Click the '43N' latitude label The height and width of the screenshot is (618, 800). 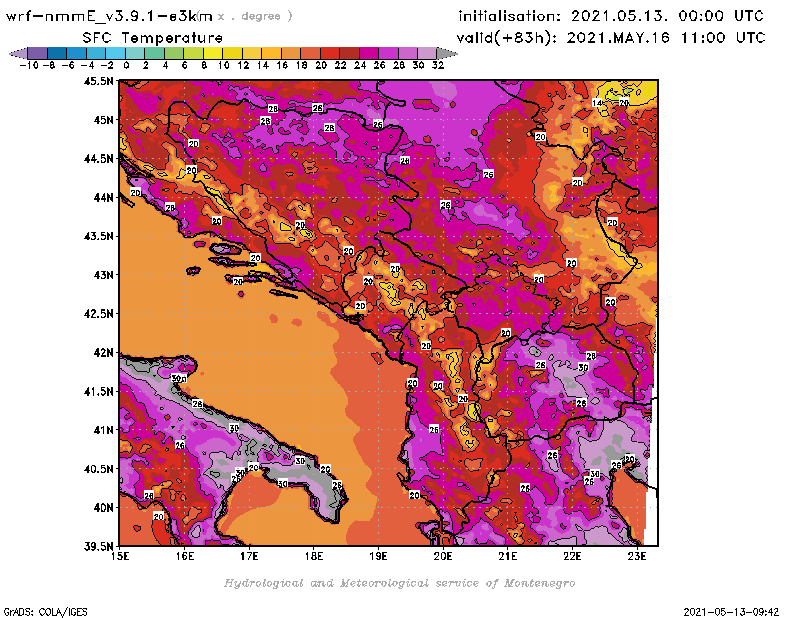103,275
